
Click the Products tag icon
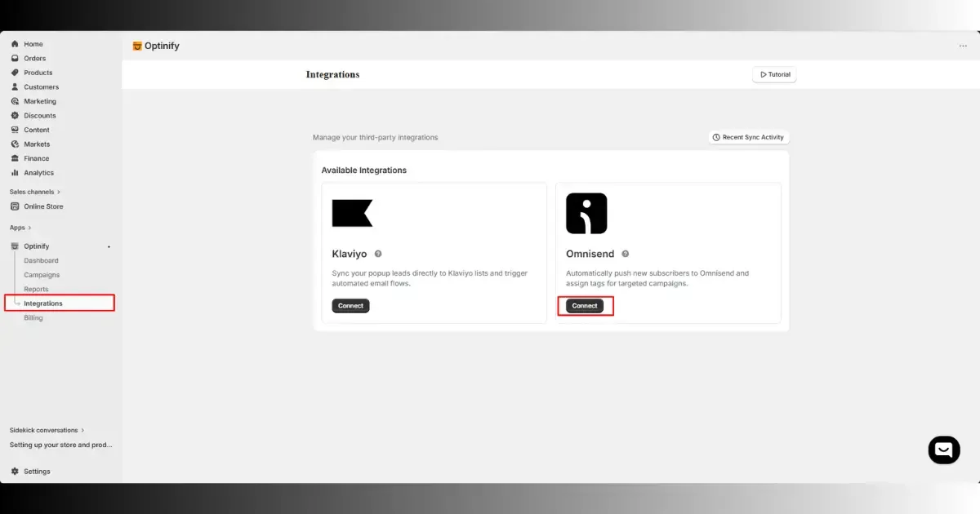tap(15, 73)
